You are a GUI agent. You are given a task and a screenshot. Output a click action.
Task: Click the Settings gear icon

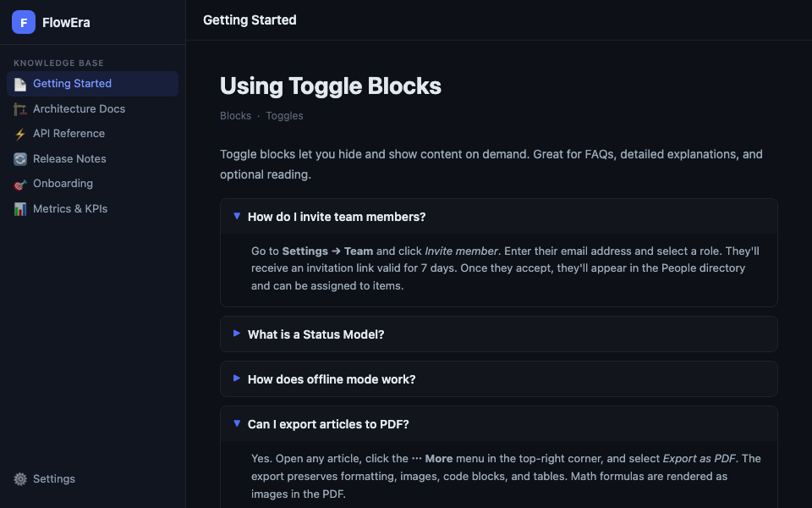(20, 479)
